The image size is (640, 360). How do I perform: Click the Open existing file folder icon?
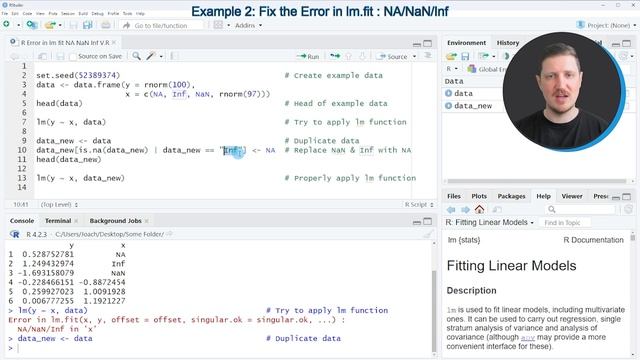tap(50, 25)
